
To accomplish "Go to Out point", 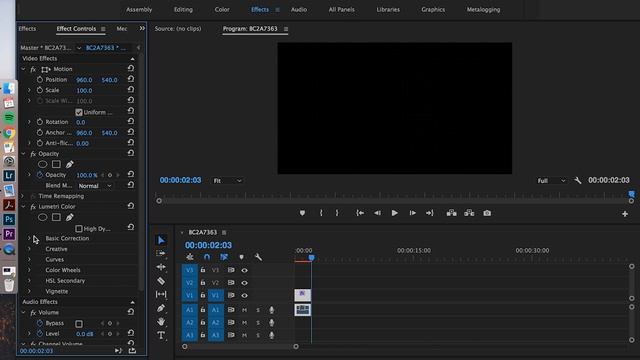I will [x=429, y=213].
